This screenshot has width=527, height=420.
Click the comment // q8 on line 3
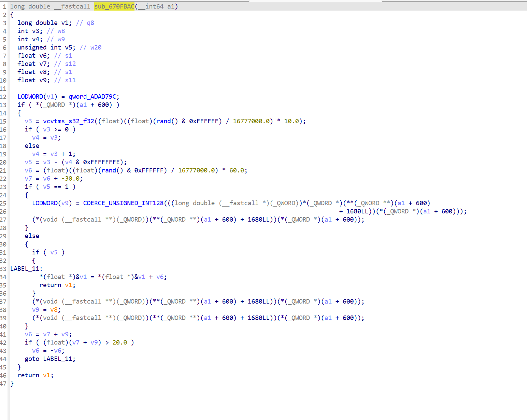(x=85, y=23)
